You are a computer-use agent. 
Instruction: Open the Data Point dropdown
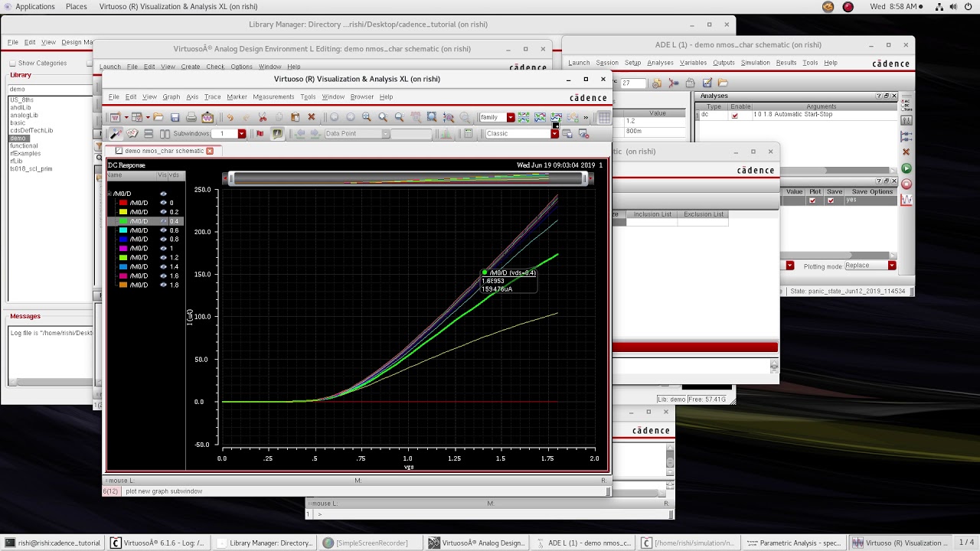386,133
